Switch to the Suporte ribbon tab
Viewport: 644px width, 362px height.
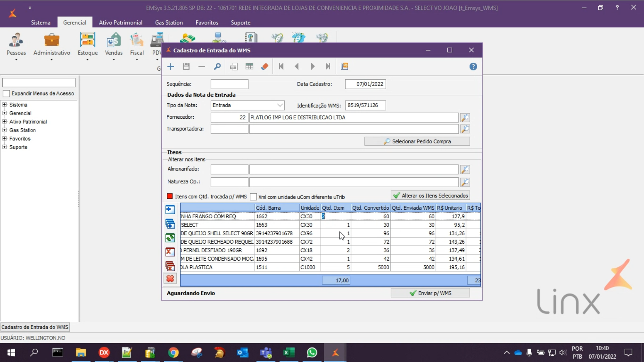click(240, 22)
